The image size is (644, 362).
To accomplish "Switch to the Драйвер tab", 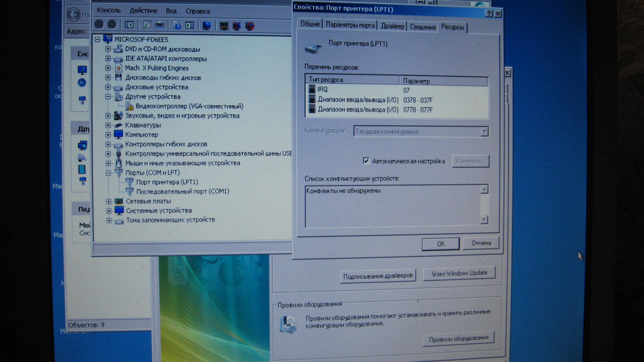I will 392,26.
